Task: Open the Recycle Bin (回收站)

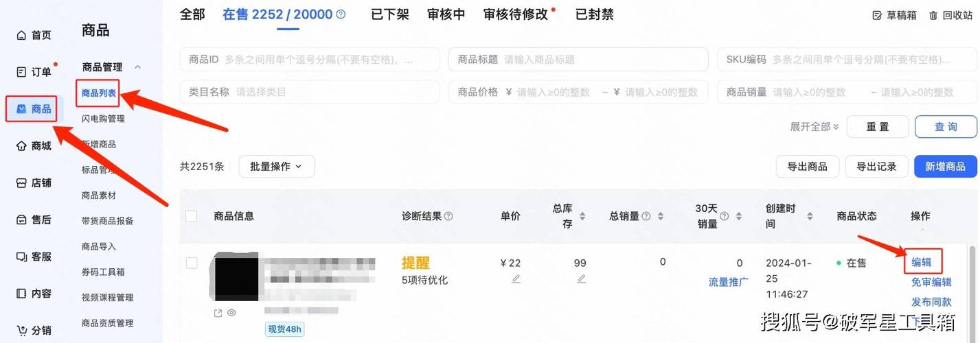Action: tap(952, 15)
